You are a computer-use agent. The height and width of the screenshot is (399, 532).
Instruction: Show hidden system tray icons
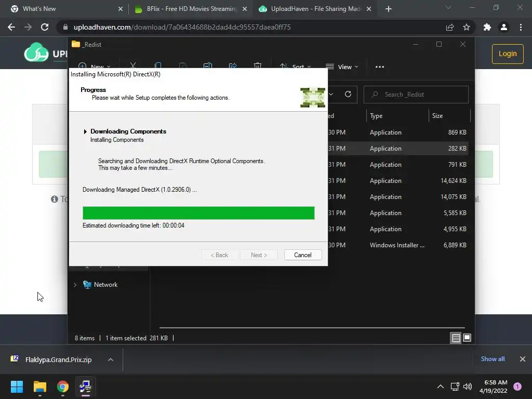tap(441, 387)
